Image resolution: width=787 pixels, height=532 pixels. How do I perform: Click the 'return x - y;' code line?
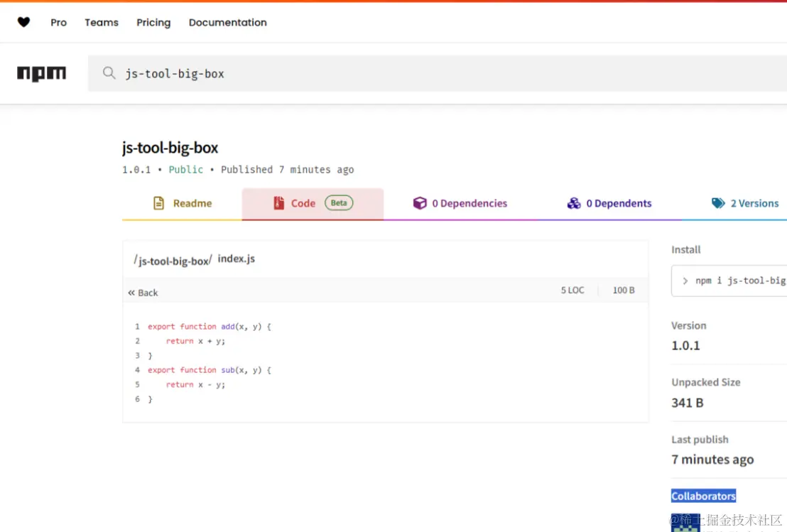pos(196,385)
